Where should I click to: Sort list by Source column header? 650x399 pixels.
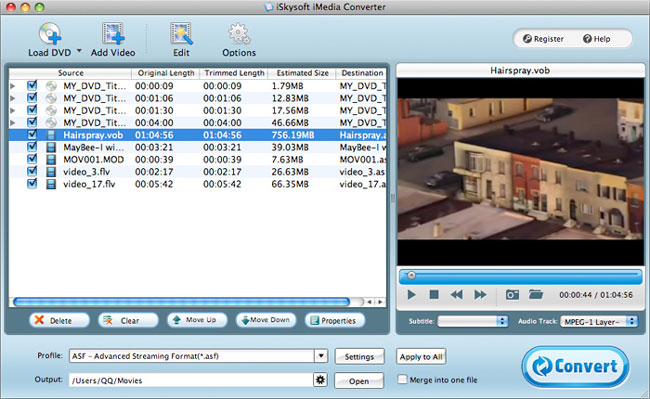click(x=70, y=73)
